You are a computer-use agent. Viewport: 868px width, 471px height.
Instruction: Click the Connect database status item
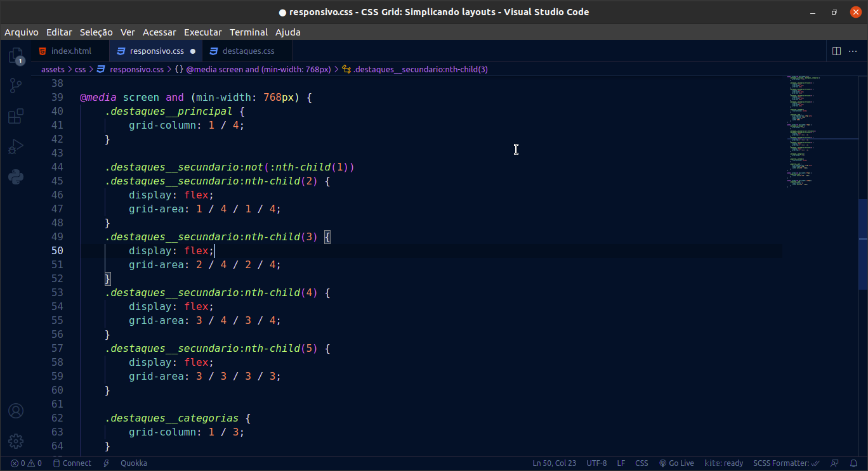[x=72, y=463]
